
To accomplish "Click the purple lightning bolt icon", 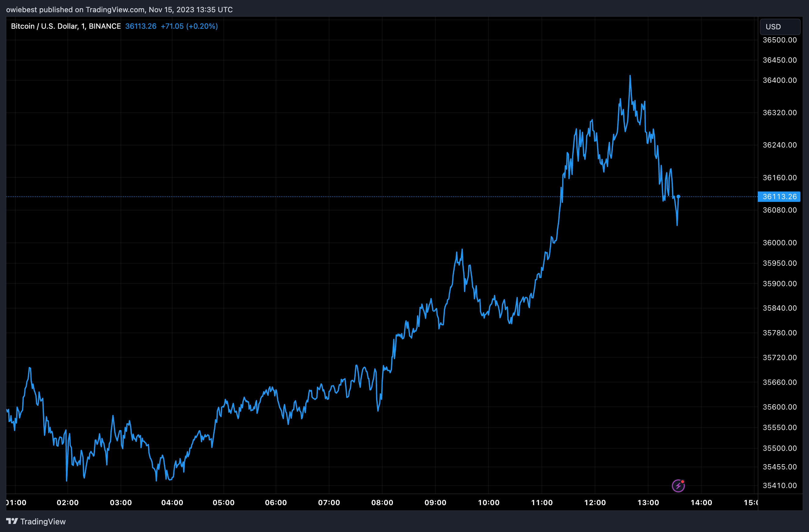I will point(678,486).
